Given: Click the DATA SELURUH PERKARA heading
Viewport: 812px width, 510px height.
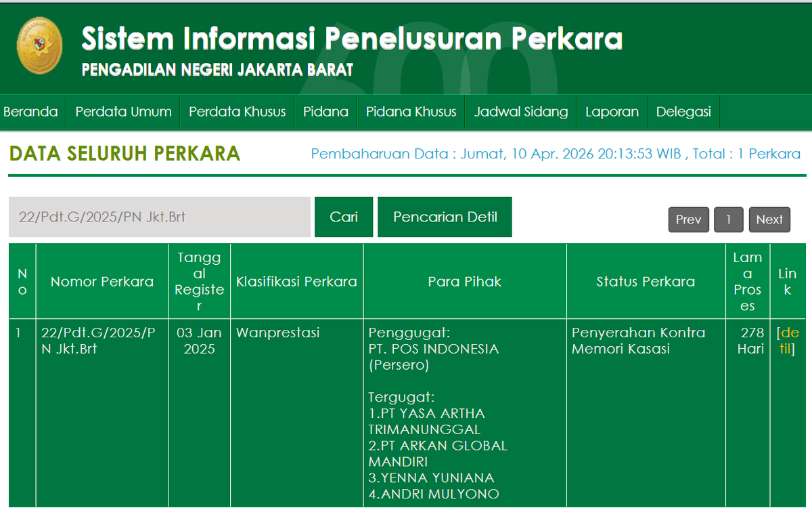Looking at the screenshot, I should click(x=125, y=154).
